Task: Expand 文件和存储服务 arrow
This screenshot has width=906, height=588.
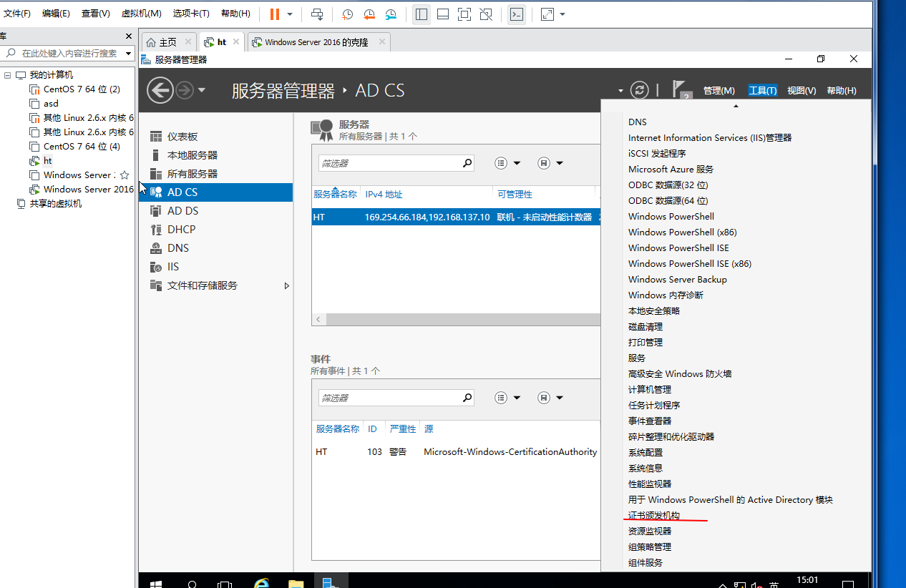Action: coord(287,285)
